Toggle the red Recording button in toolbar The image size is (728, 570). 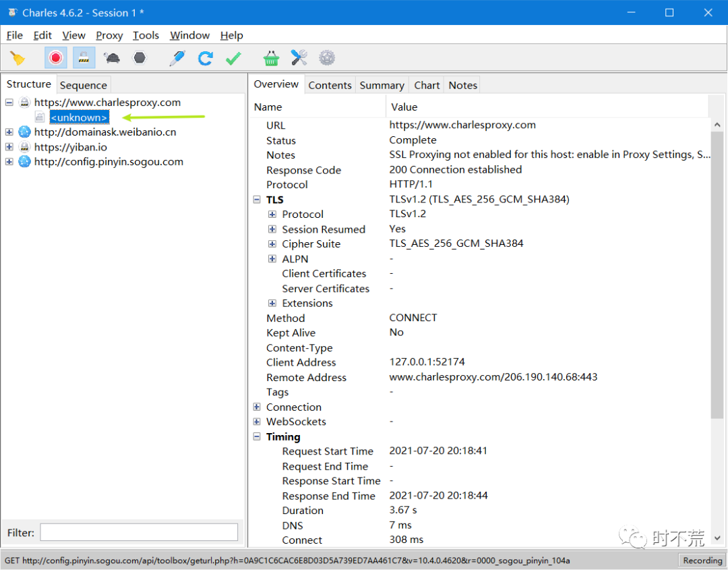pos(56,58)
